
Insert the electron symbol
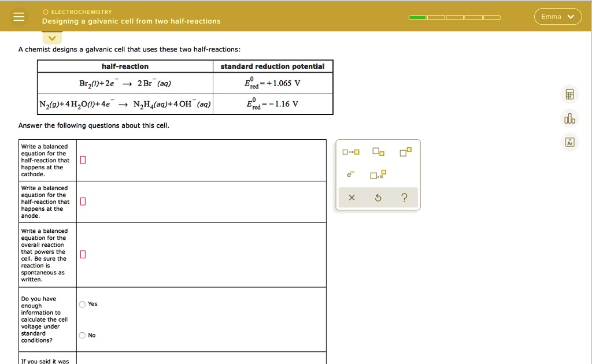pos(350,175)
